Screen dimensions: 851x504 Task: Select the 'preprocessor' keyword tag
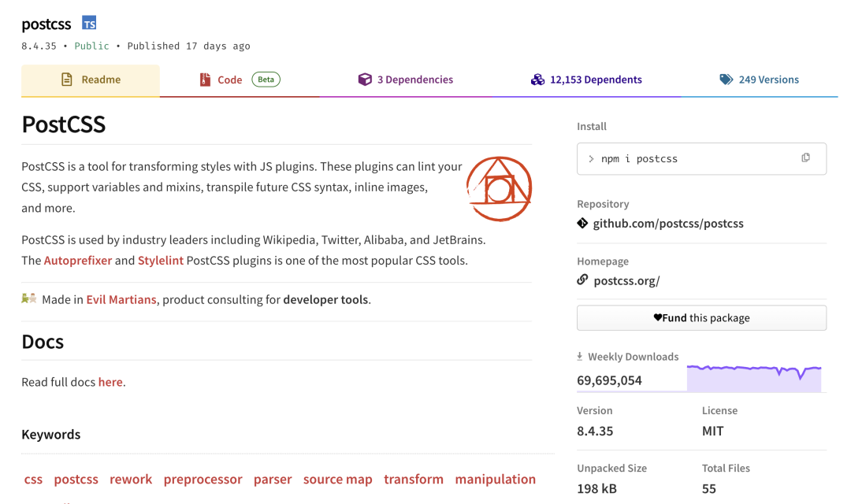[203, 479]
